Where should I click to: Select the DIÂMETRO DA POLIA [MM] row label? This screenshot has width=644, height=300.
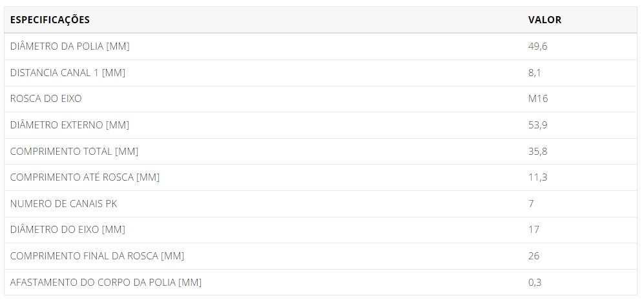click(70, 46)
